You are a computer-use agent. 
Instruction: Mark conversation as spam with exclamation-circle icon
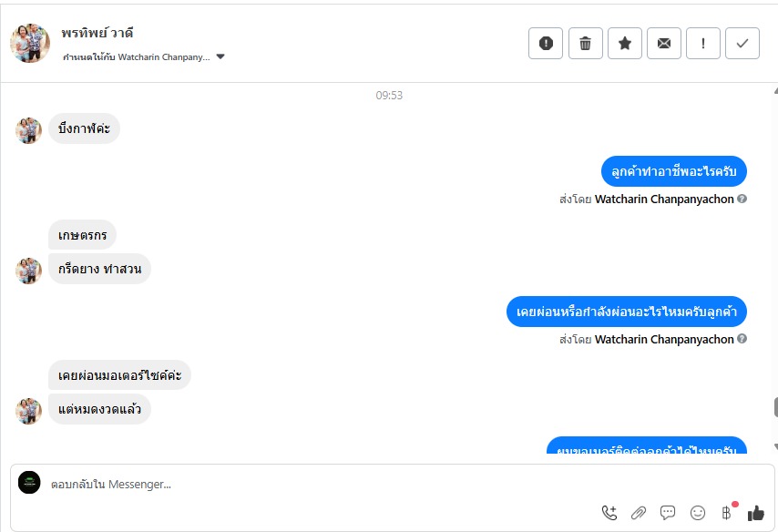point(546,44)
